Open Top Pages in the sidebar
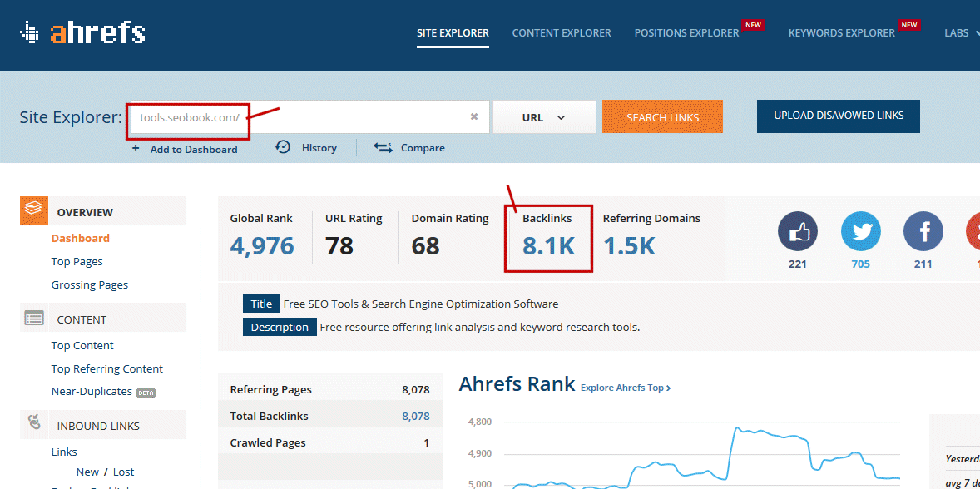This screenshot has width=980, height=489. click(x=77, y=262)
